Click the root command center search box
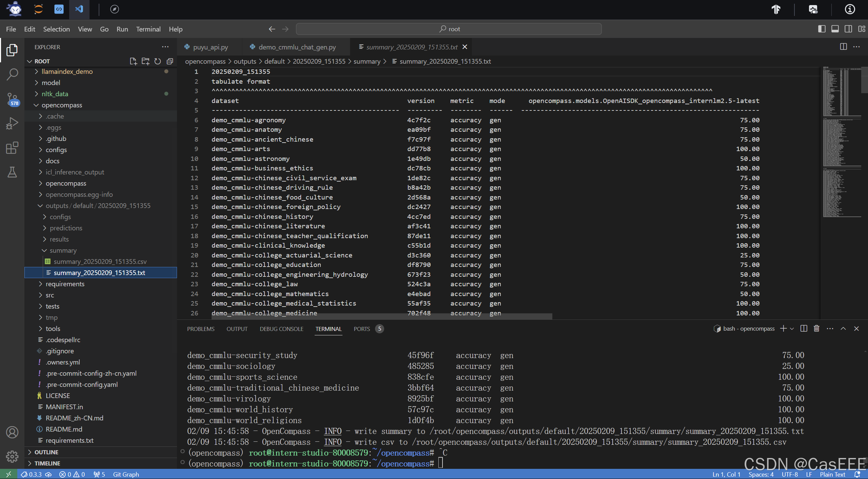 [x=449, y=29]
